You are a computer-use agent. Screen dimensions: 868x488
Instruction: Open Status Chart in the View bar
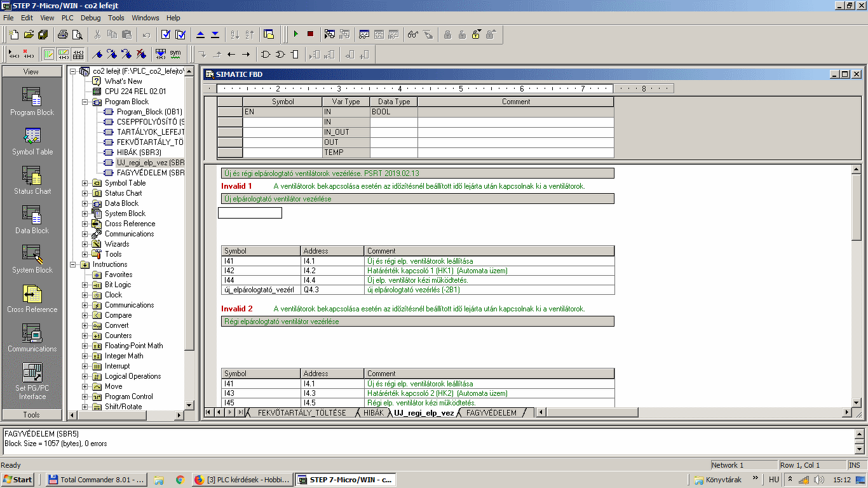(32, 180)
